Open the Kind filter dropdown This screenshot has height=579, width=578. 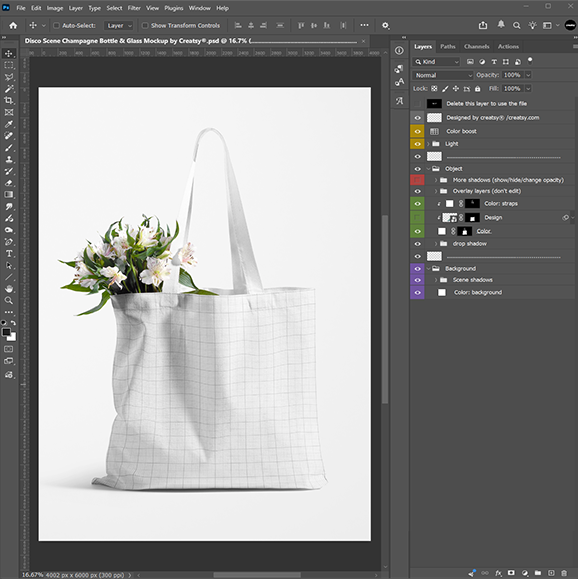point(436,62)
